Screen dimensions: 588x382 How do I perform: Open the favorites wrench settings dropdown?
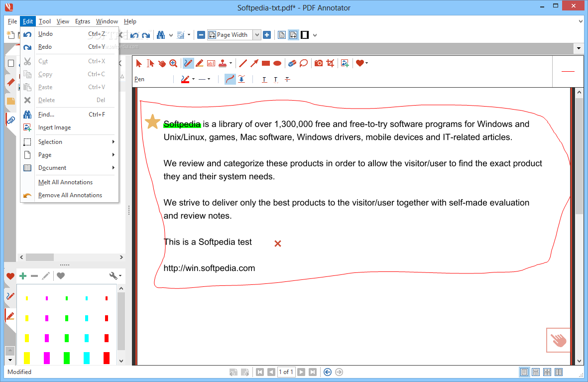click(115, 276)
